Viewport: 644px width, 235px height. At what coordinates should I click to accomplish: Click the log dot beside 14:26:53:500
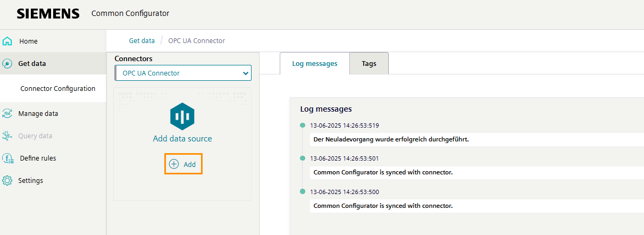click(x=303, y=191)
